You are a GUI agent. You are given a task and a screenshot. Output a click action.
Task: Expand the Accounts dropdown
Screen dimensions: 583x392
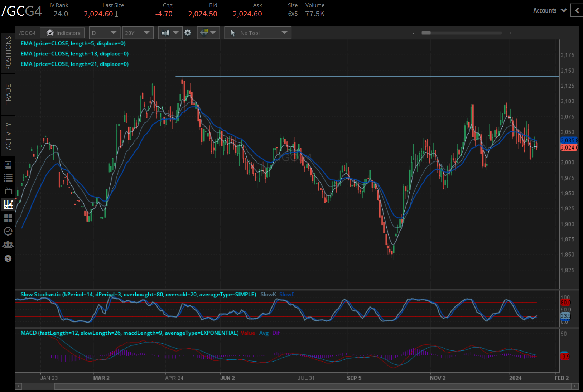click(549, 10)
